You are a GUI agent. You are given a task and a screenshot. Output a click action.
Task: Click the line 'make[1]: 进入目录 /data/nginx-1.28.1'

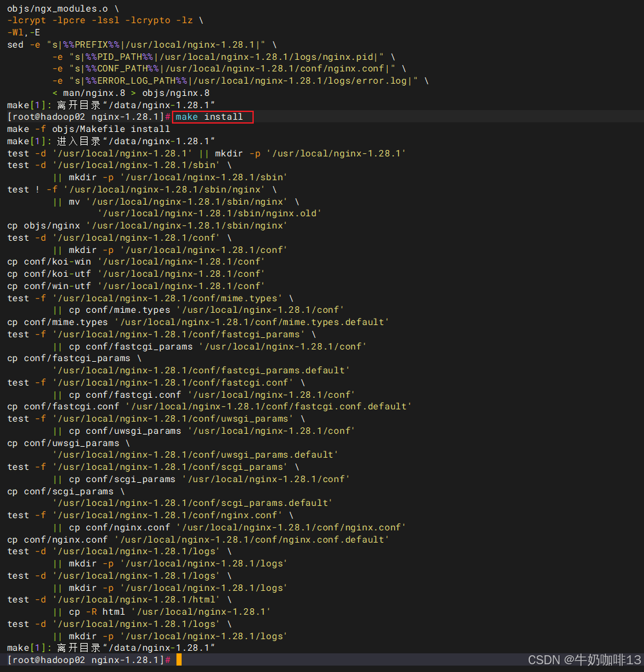click(111, 142)
